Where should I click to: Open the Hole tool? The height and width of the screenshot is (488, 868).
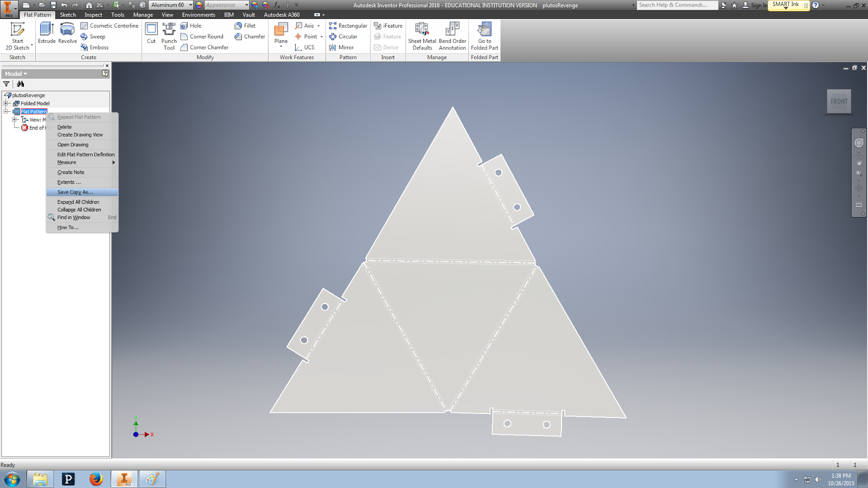tap(192, 25)
